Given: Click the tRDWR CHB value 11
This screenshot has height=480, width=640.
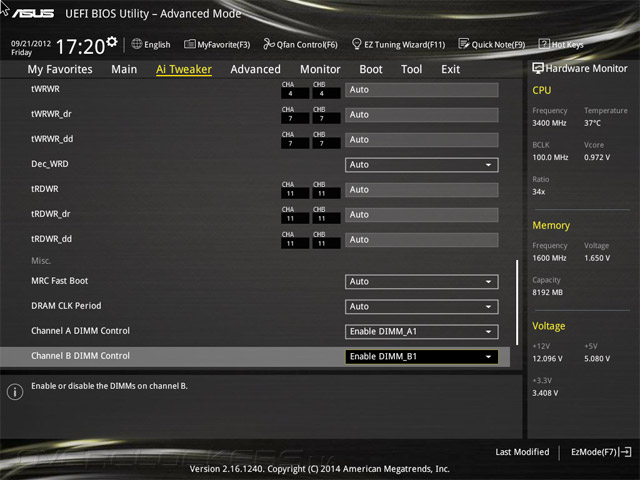Looking at the screenshot, I should (326, 194).
